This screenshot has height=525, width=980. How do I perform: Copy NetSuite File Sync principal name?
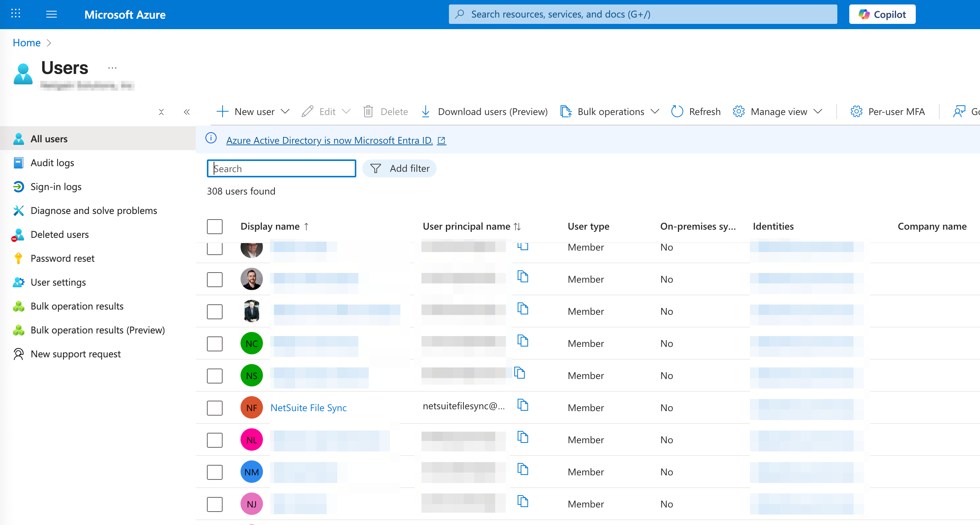coord(523,405)
